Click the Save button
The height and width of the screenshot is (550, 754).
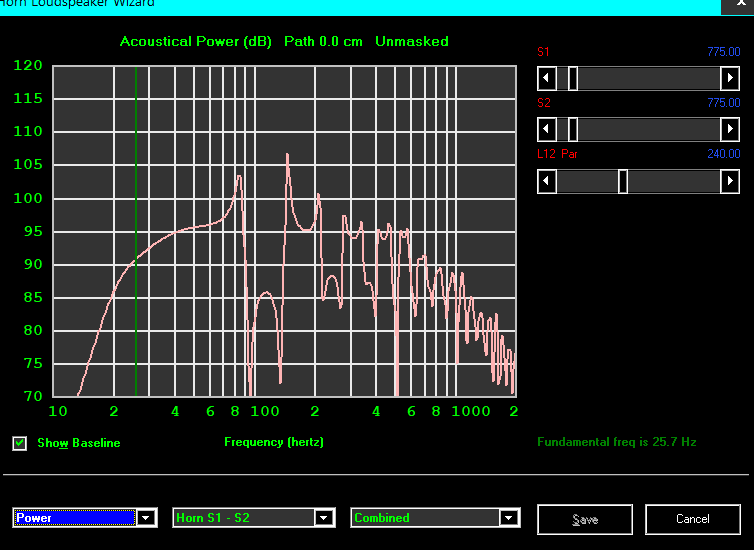[x=585, y=519]
